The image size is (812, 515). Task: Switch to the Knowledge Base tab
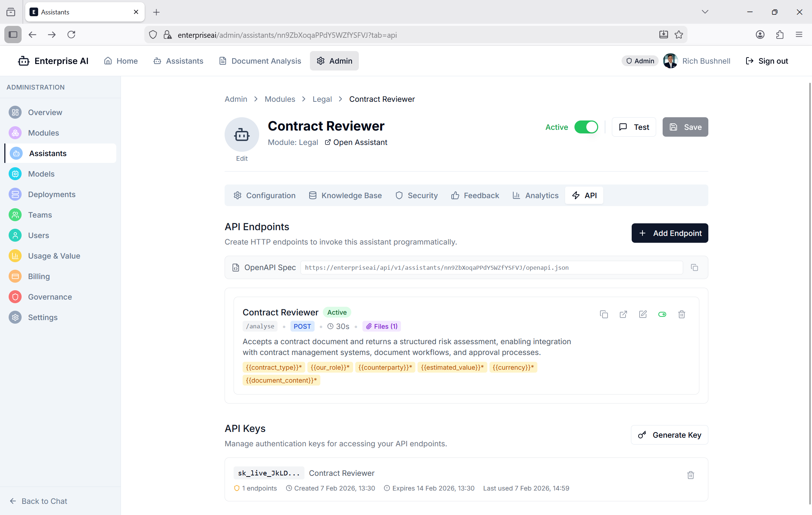pos(345,195)
